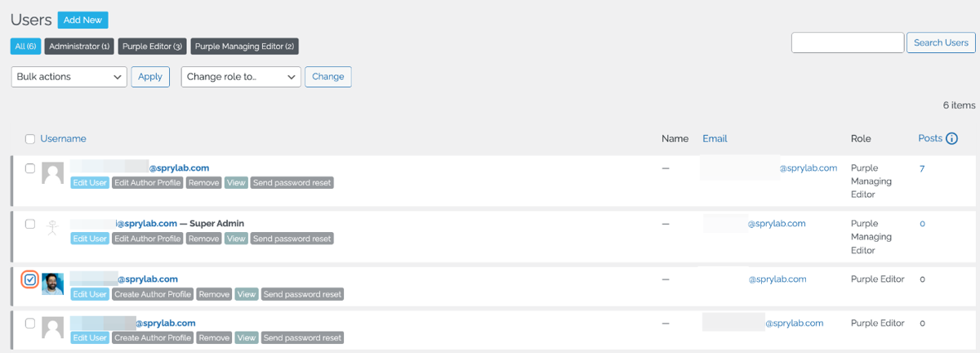
Task: Click the stick-figure avatar of Super Admin
Action: (53, 228)
